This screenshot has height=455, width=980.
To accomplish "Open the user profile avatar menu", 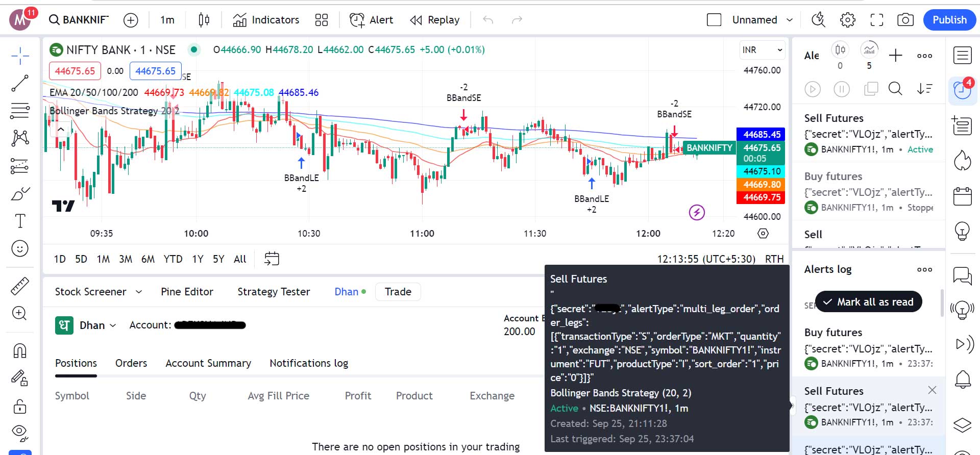I will pos(20,20).
